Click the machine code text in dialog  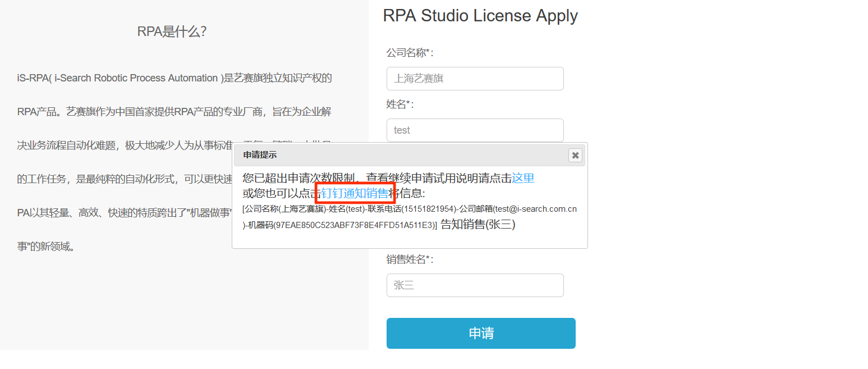(342, 225)
